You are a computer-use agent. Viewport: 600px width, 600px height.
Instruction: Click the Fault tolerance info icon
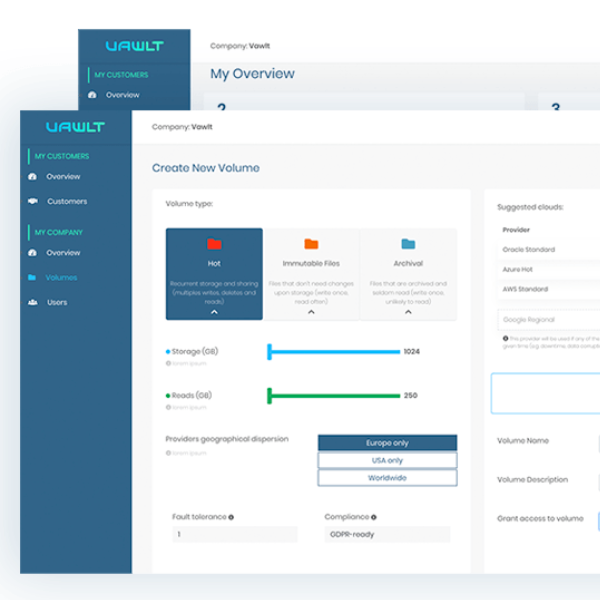pos(231,518)
